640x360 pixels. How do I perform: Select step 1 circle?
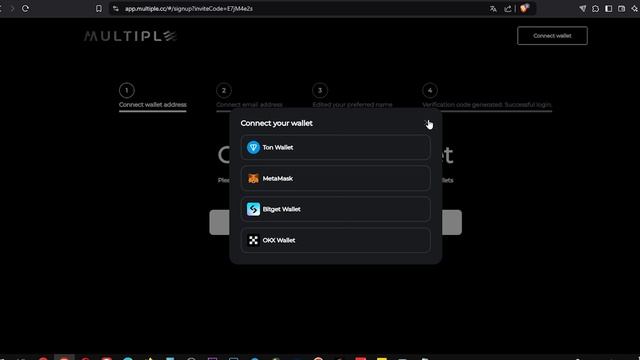(127, 90)
